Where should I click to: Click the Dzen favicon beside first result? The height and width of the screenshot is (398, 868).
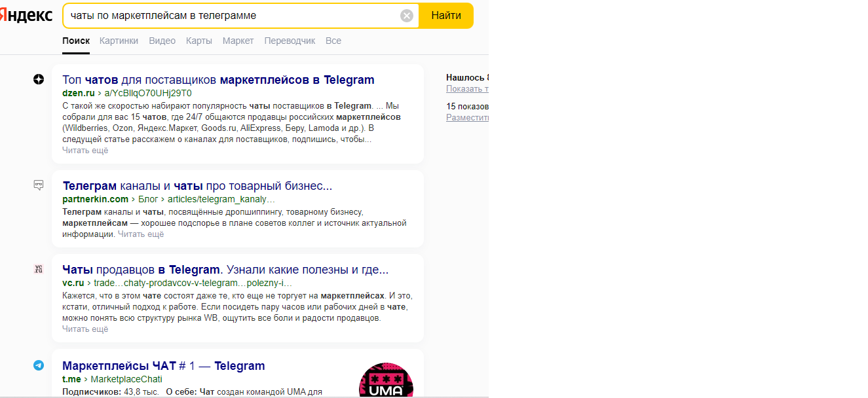[39, 79]
